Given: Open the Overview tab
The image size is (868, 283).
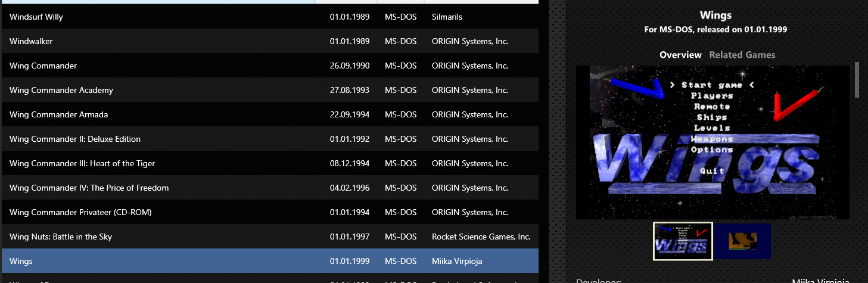Looking at the screenshot, I should tap(680, 55).
